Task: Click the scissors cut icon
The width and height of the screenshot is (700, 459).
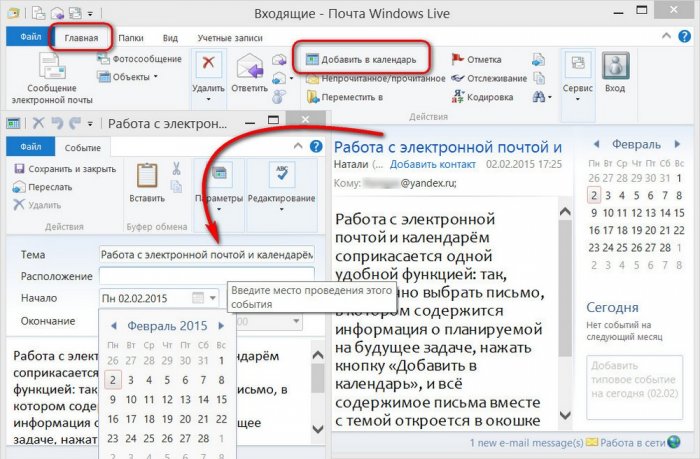Action: (176, 169)
